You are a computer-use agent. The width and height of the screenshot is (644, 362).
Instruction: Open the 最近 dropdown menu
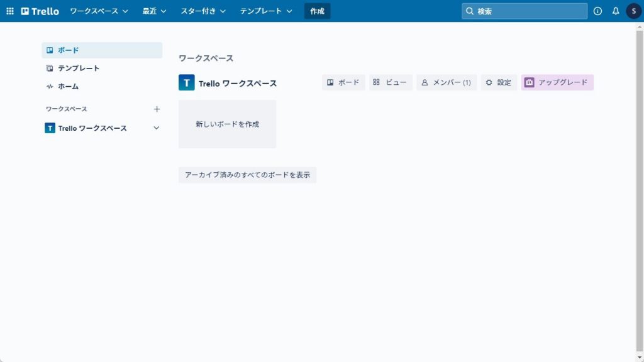pyautogui.click(x=154, y=11)
